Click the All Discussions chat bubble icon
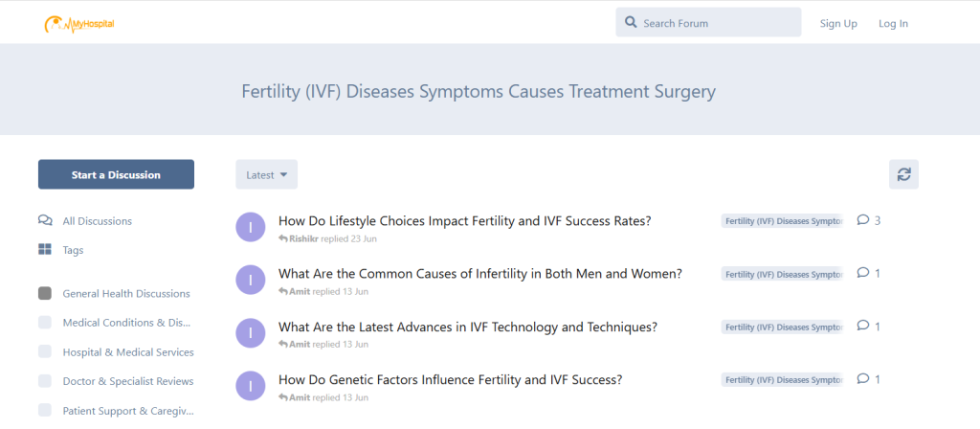Viewport: 980px width, 429px height. point(45,220)
